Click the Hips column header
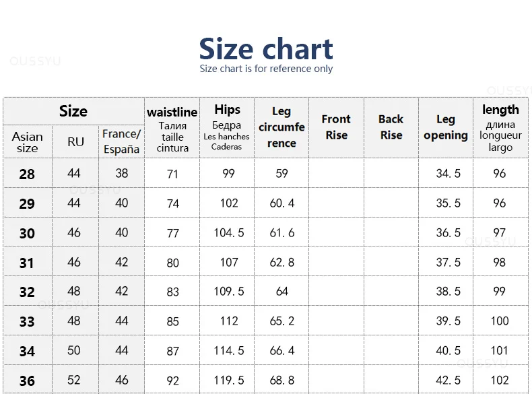The width and height of the screenshot is (532, 394). (227, 128)
